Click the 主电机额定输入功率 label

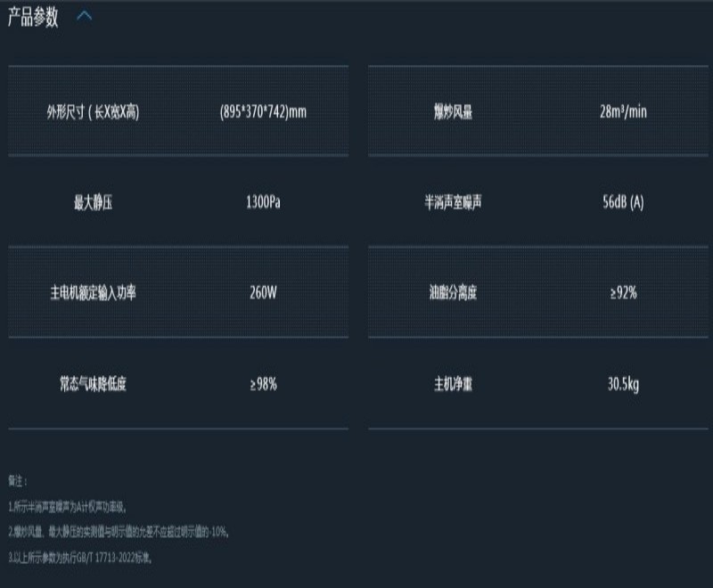[94, 292]
